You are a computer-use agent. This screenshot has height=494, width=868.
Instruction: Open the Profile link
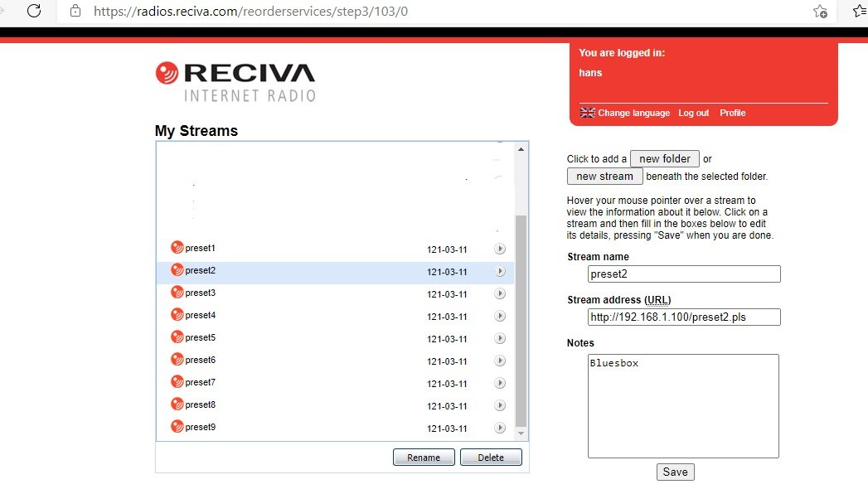[x=732, y=113]
